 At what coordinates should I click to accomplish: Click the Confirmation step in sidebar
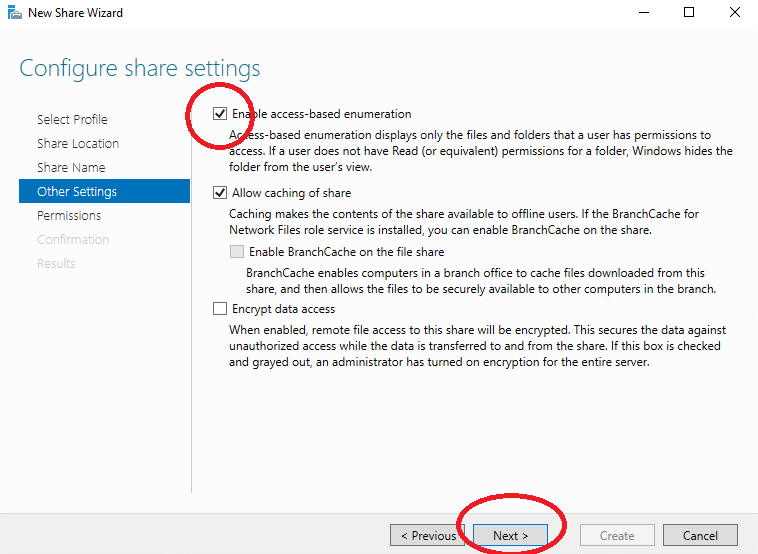[73, 239]
